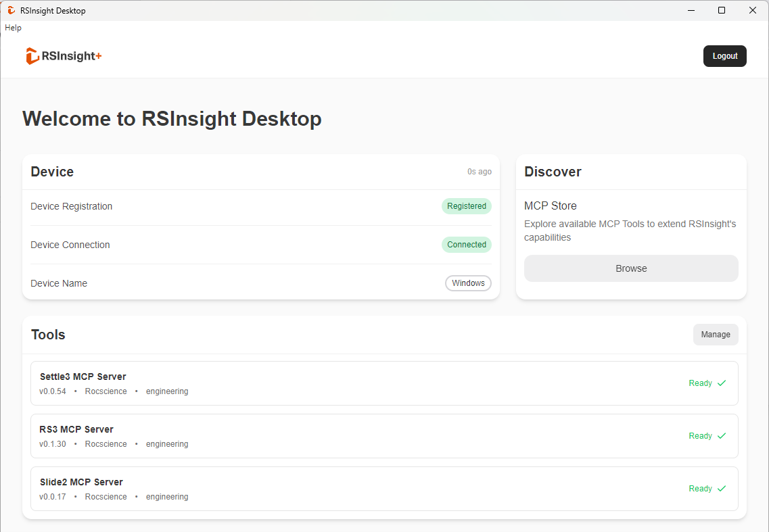Click 'Welcome to RSInsight Desktop' heading

(x=172, y=119)
